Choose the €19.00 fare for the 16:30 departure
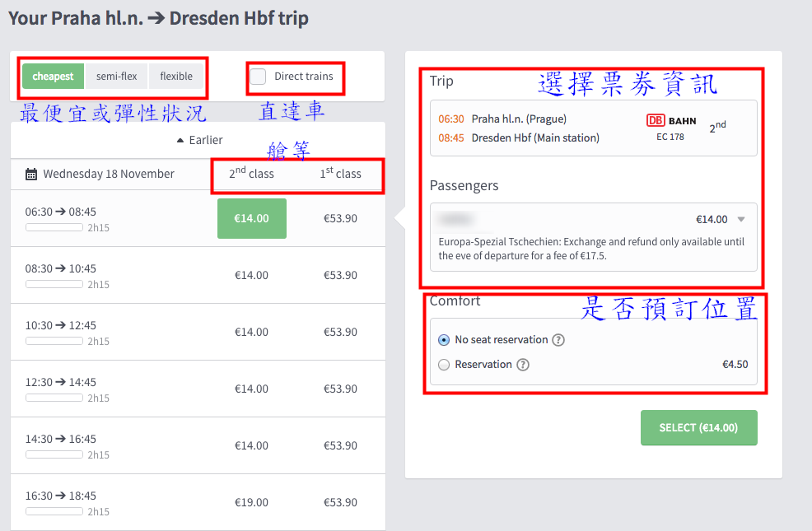The height and width of the screenshot is (531, 812). (251, 502)
